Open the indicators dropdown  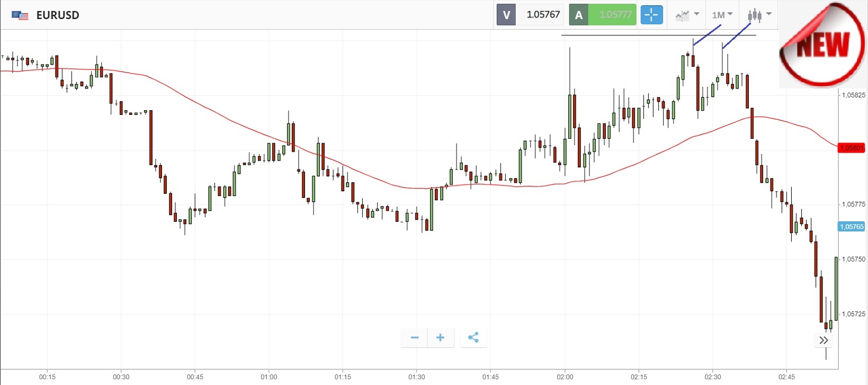(687, 15)
